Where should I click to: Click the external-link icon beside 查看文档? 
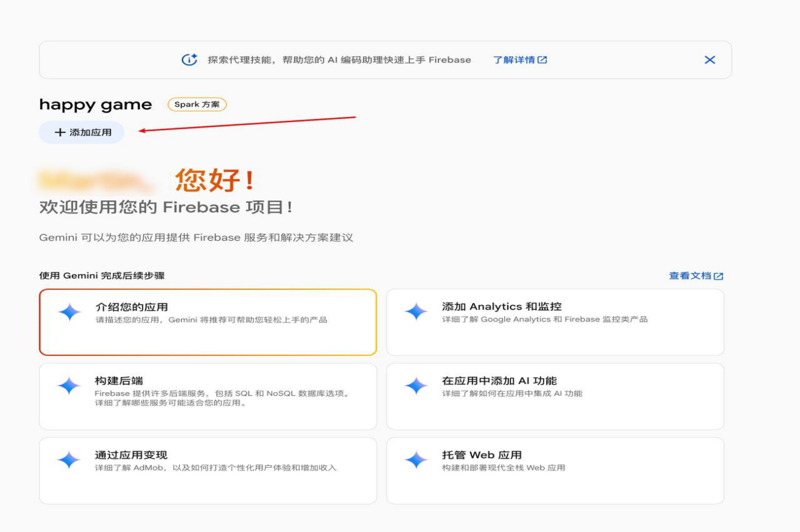click(719, 276)
